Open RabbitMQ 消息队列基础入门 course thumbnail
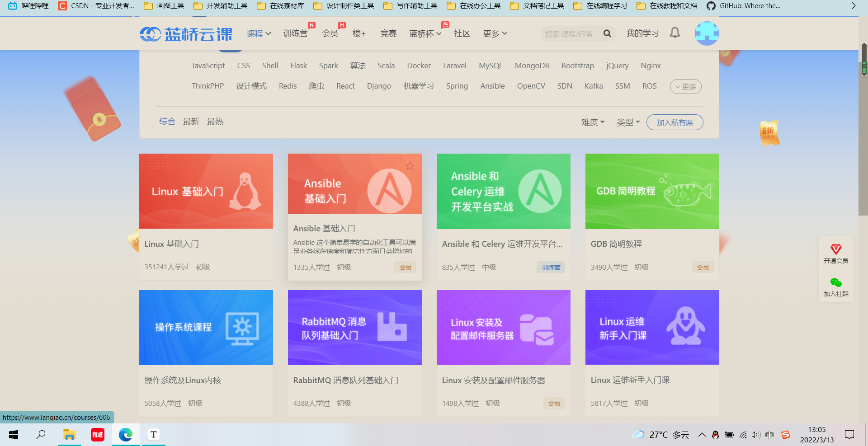 point(355,328)
